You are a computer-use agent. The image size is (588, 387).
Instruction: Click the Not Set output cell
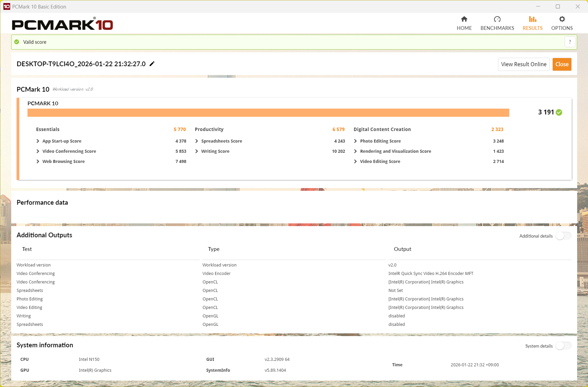(396, 291)
